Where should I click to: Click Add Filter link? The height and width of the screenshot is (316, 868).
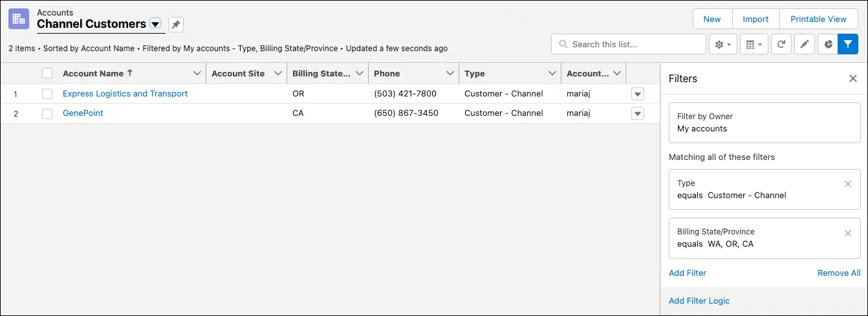tap(688, 273)
